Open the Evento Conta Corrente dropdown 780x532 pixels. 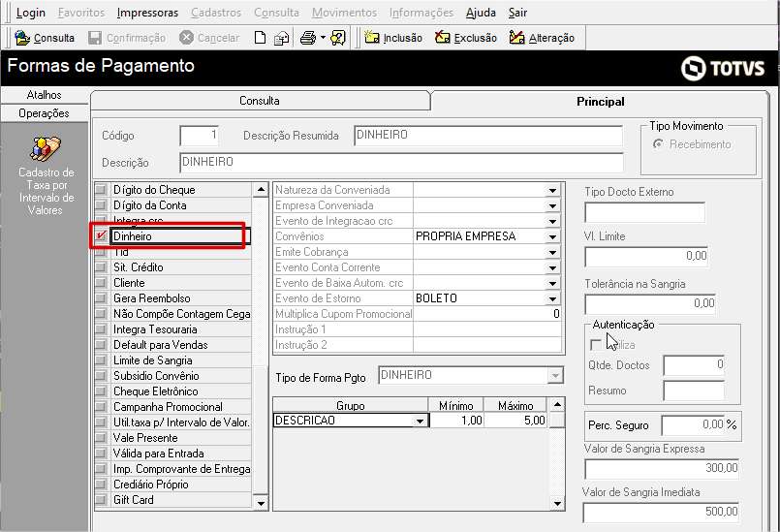pos(552,267)
